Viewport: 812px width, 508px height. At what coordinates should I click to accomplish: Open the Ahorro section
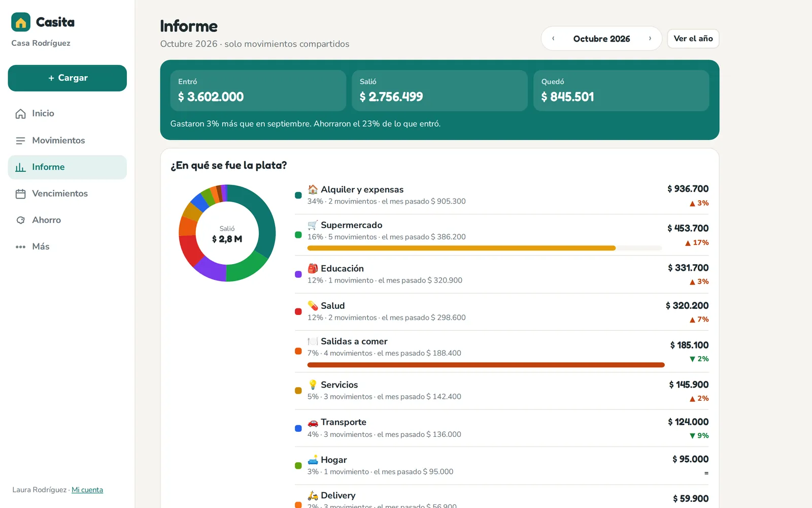pos(67,220)
